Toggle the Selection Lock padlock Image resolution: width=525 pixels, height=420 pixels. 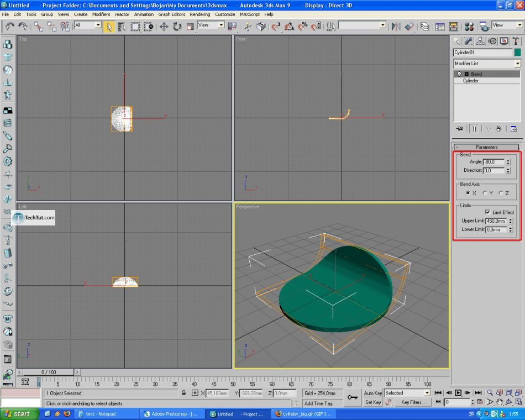[x=184, y=393]
